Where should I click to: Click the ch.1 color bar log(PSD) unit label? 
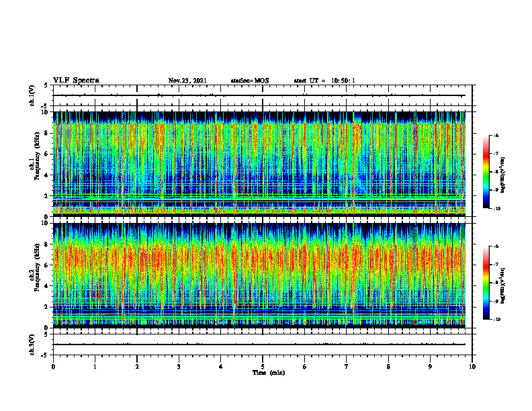pos(503,175)
